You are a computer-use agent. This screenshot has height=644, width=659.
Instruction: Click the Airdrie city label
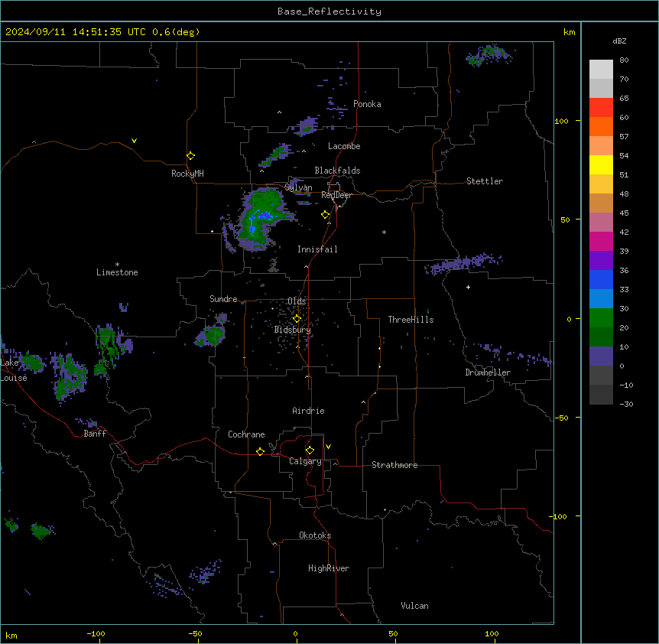[308, 411]
